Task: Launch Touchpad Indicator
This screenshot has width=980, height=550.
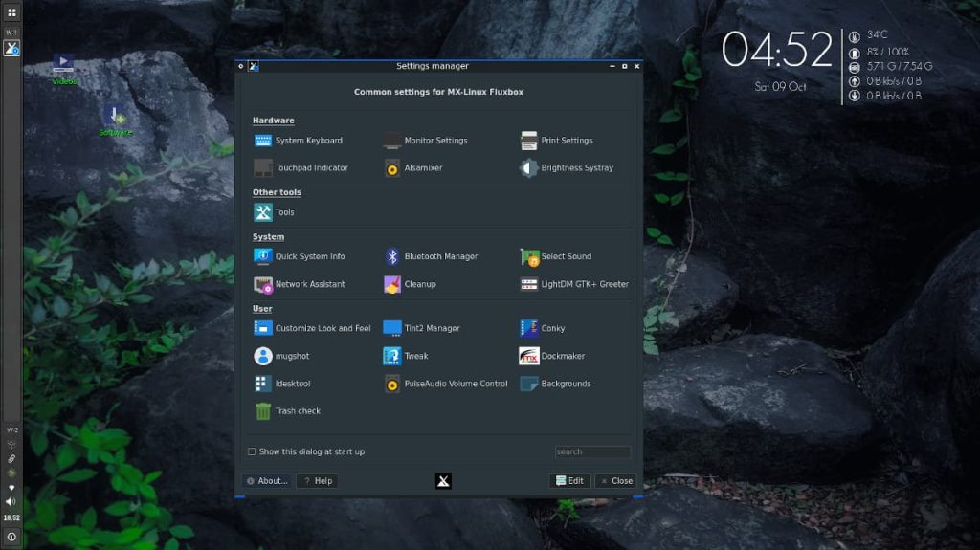Action: 301,168
